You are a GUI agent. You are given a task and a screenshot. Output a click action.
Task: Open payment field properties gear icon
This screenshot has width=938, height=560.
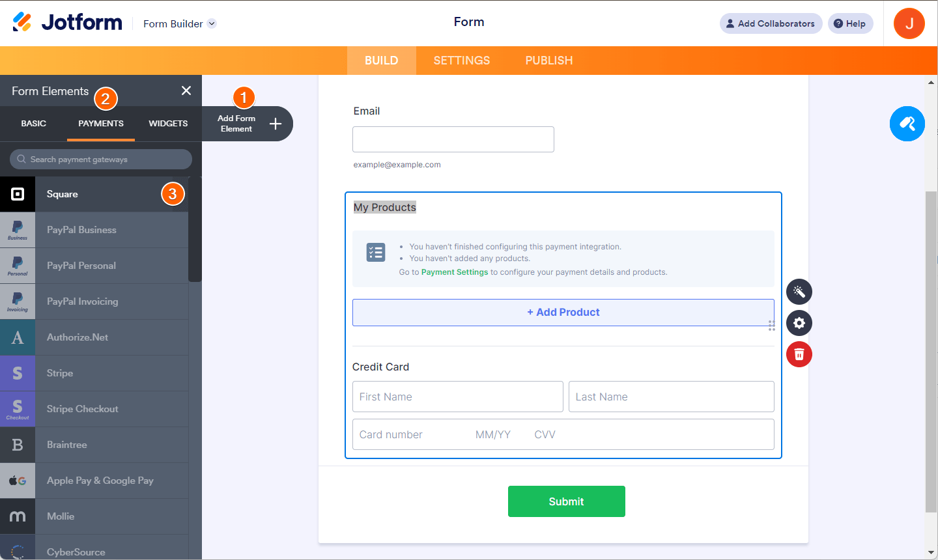click(x=799, y=323)
